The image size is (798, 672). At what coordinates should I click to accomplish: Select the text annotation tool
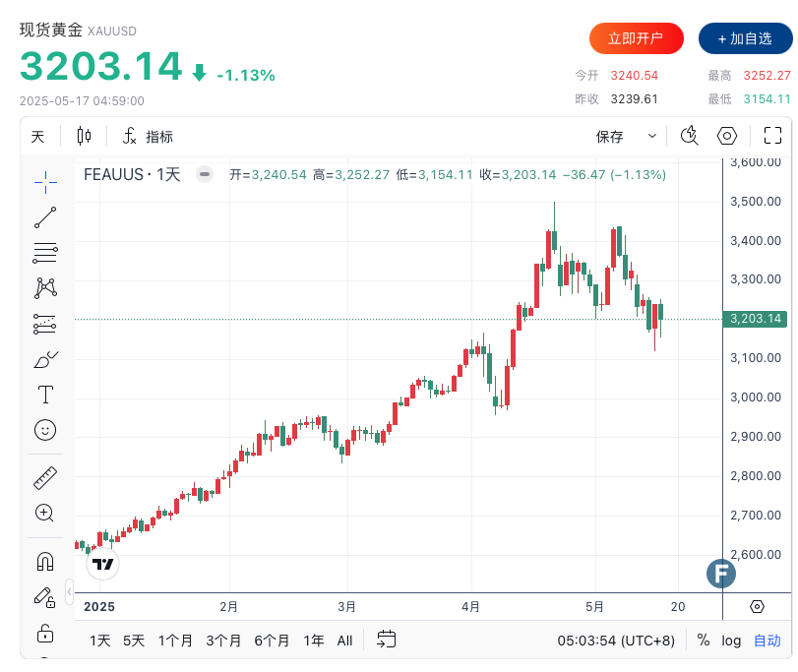45,395
